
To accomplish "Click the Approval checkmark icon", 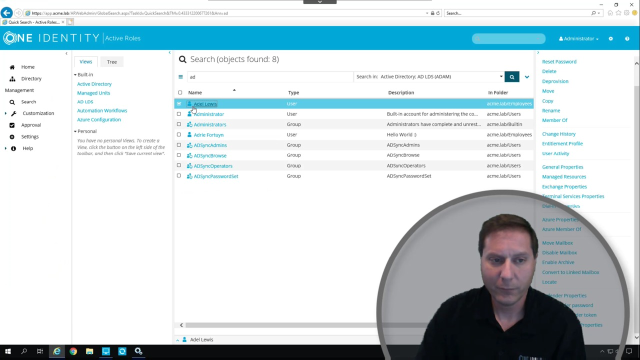I will pos(12,125).
